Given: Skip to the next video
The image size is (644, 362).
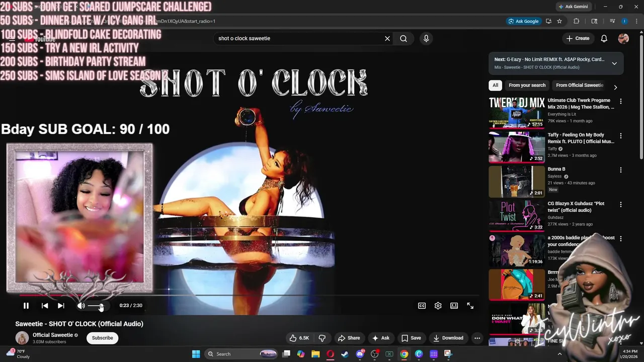Looking at the screenshot, I should point(61,306).
